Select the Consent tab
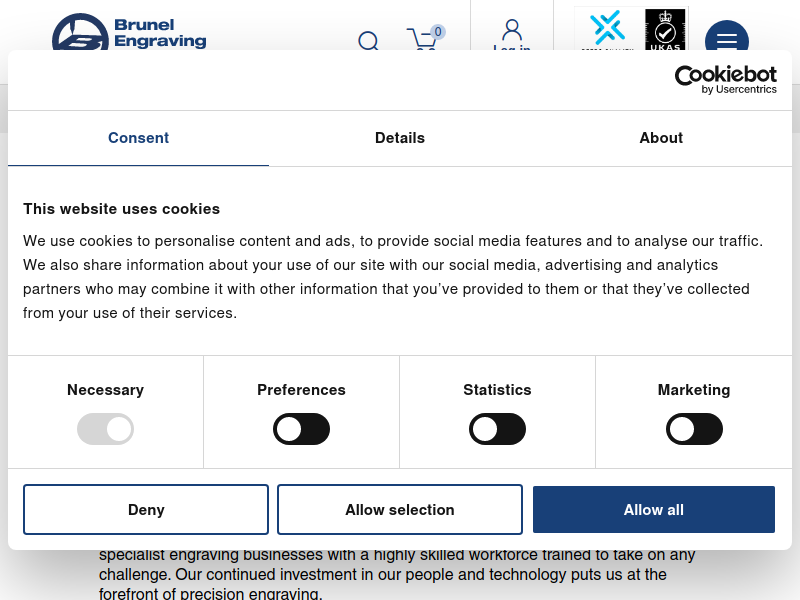This screenshot has width=800, height=600. coord(138,138)
